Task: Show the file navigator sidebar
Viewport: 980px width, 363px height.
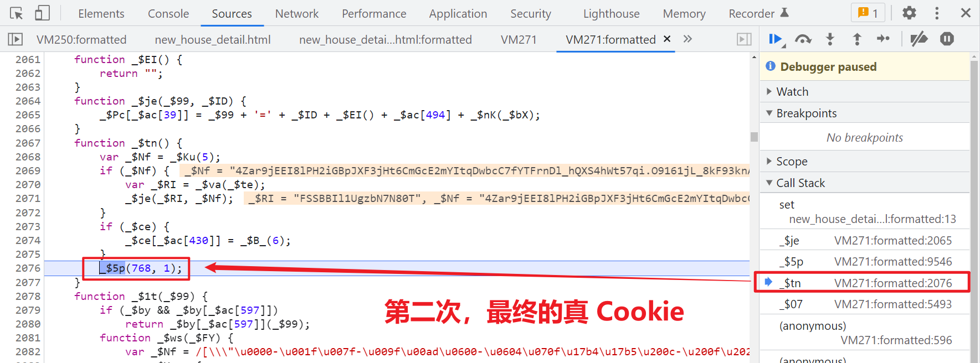Action: click(16, 39)
